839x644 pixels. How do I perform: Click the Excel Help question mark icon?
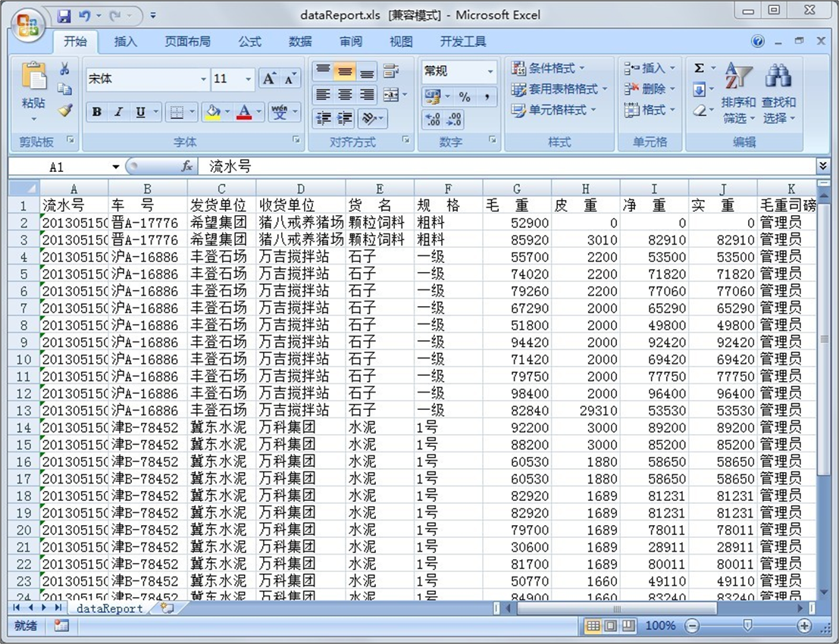[x=757, y=42]
